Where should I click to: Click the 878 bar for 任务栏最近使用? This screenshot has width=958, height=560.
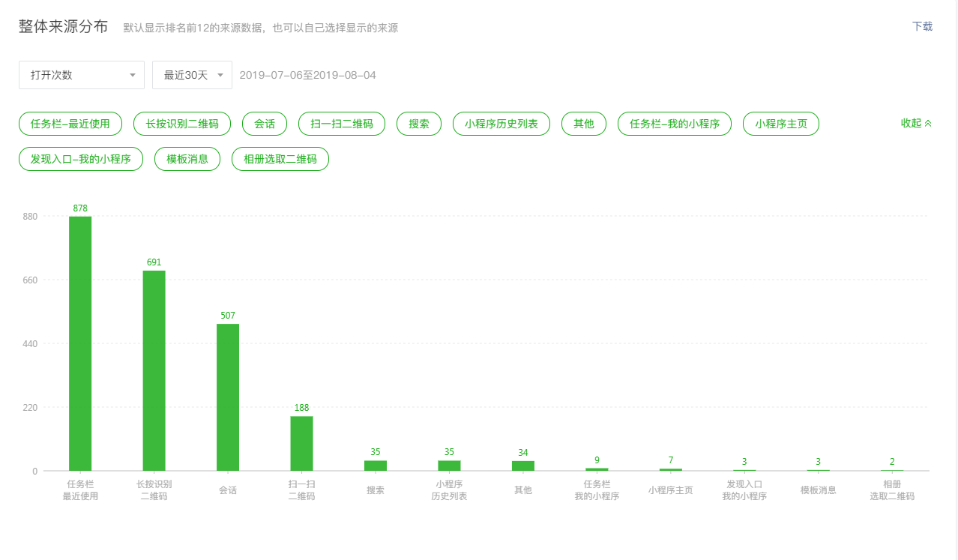click(x=80, y=343)
